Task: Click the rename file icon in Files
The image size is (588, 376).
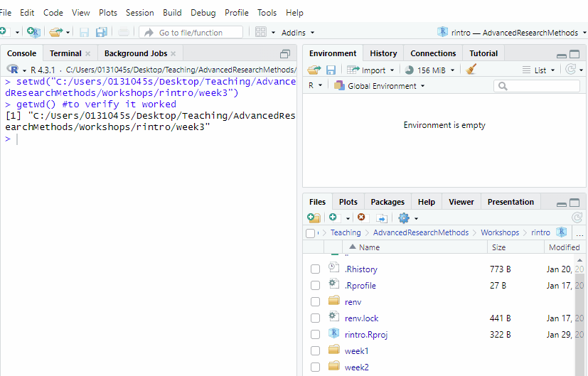Action: [381, 218]
